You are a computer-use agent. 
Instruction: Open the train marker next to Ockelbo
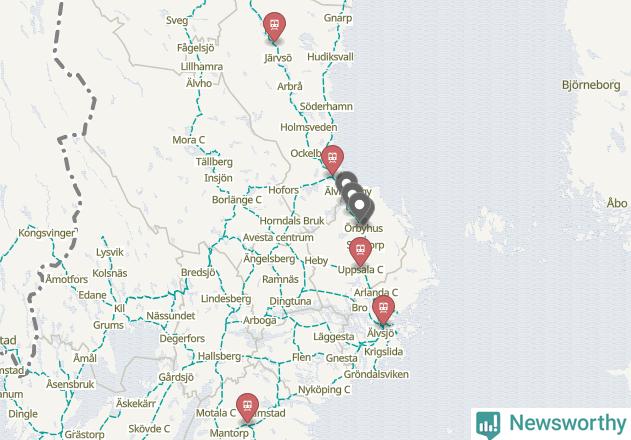point(332,159)
